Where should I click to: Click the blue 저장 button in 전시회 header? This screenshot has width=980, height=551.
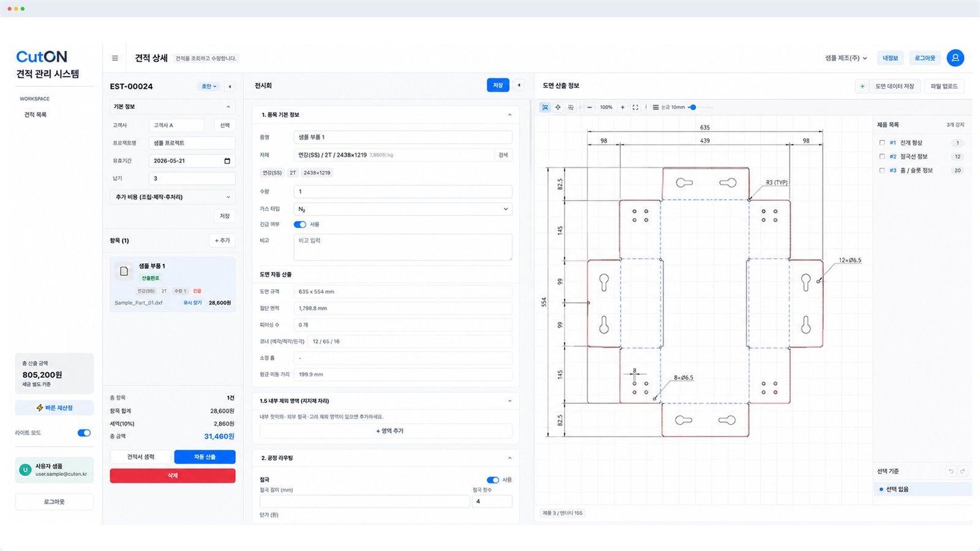[x=498, y=85]
